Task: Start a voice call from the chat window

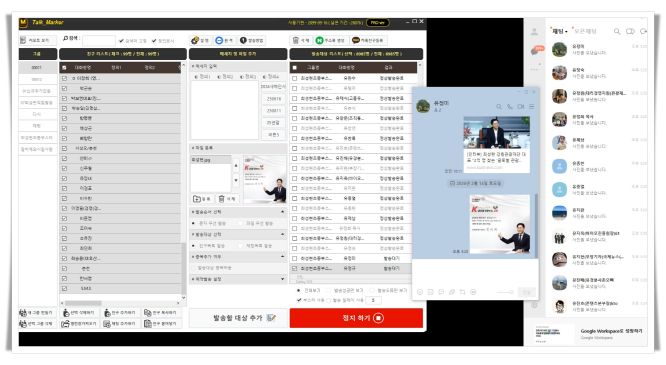Action: point(510,107)
